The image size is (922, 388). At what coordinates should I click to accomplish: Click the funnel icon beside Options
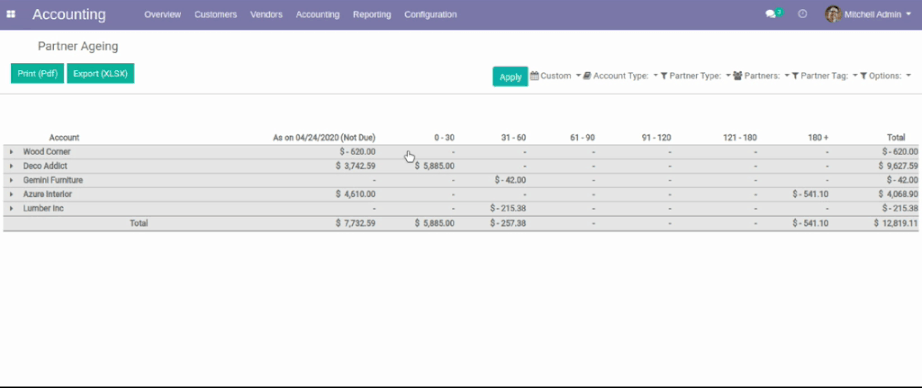click(864, 76)
